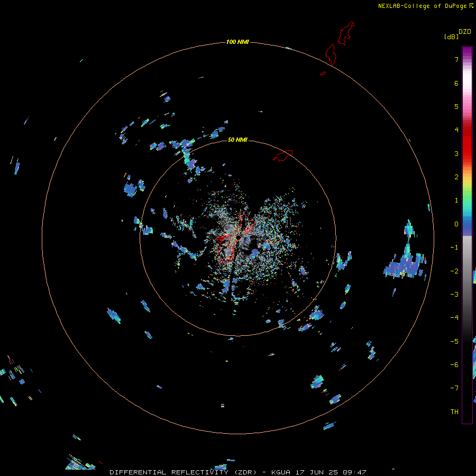Click the 09:47 timestamp in the caption
The height and width of the screenshot is (476, 476).
tap(354, 472)
